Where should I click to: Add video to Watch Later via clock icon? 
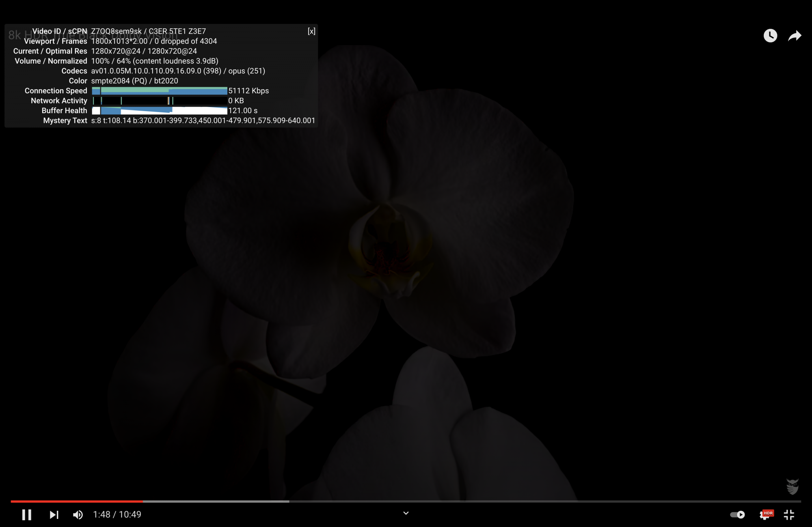coord(770,36)
